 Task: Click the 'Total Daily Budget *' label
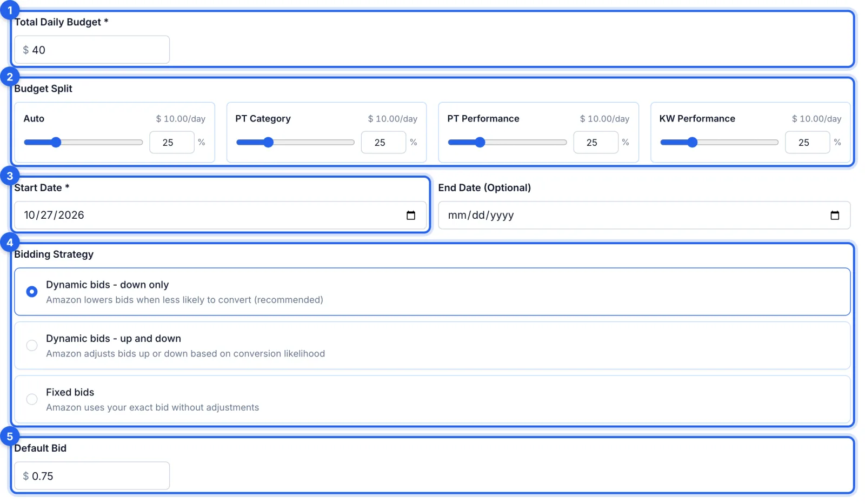[61, 22]
